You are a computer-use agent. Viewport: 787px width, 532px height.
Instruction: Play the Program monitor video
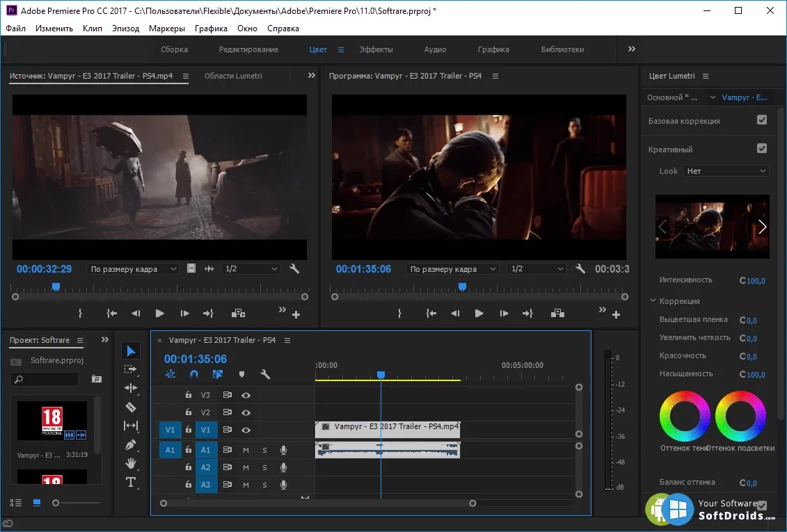(479, 314)
